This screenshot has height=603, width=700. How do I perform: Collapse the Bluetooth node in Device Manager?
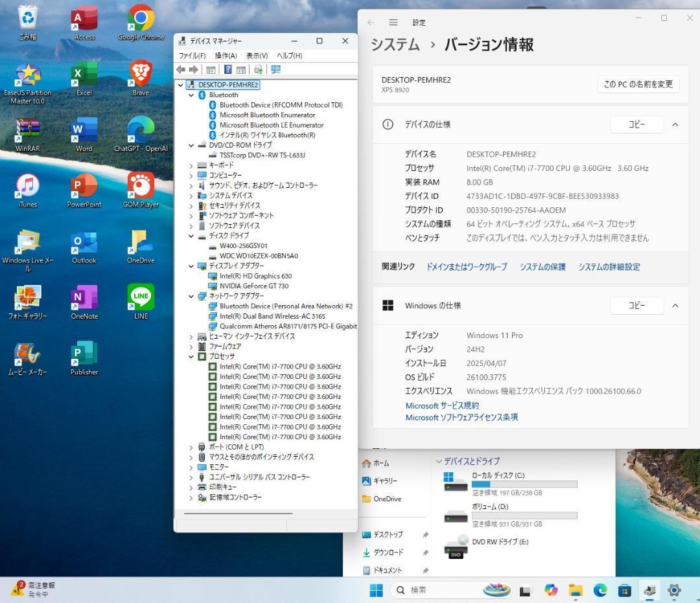point(191,95)
